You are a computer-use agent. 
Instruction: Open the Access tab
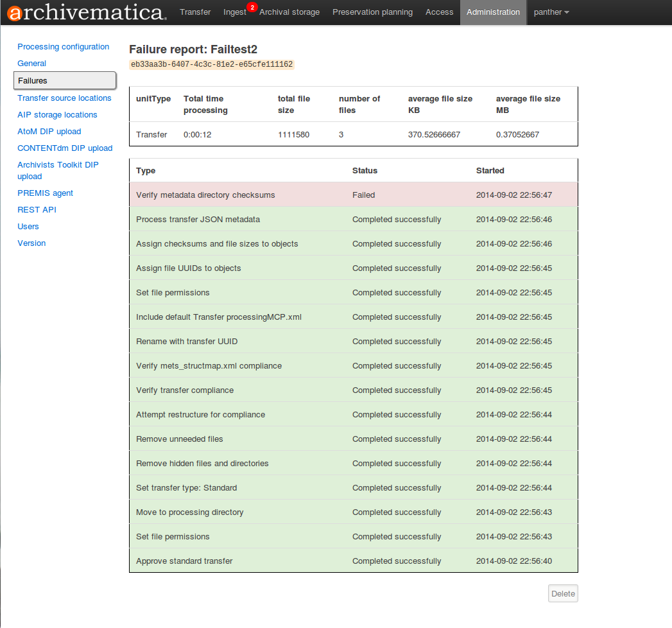[439, 12]
